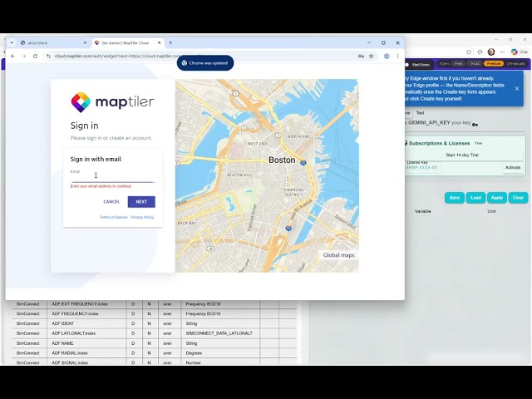View site information icon in address bar
Screen dimensions: 532x399
[48, 56]
